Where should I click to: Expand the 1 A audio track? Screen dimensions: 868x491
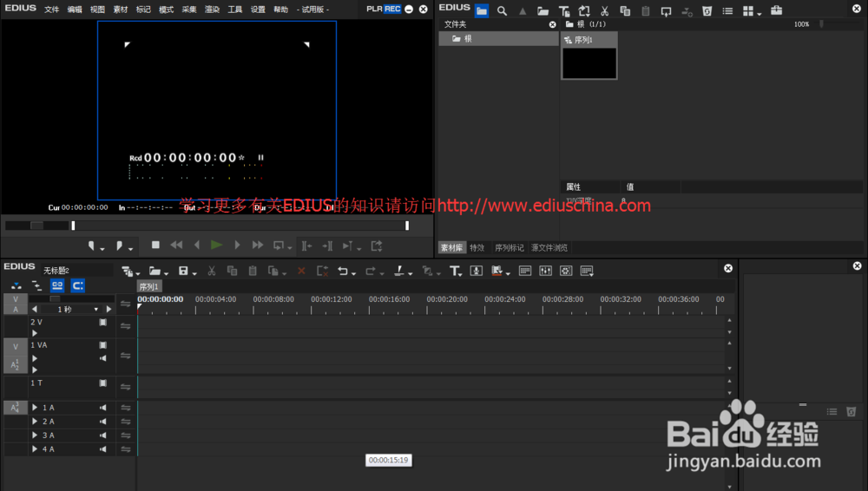pyautogui.click(x=35, y=408)
